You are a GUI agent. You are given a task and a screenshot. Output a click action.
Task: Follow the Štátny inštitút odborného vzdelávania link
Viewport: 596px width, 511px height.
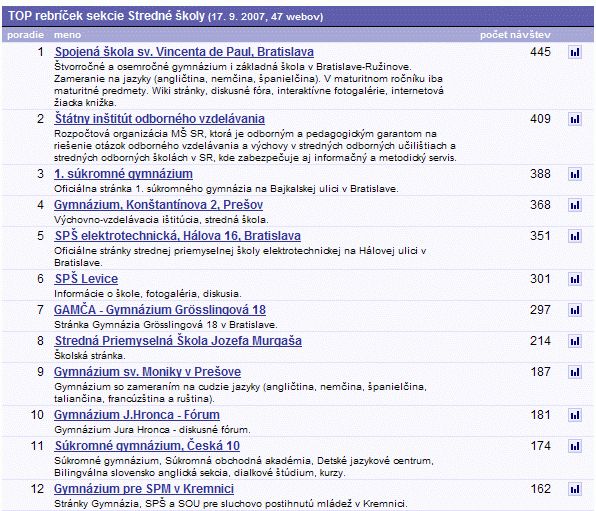pos(160,119)
